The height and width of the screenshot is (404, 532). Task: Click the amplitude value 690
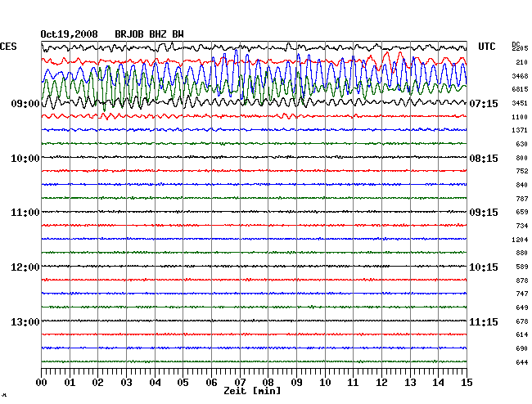click(522, 348)
